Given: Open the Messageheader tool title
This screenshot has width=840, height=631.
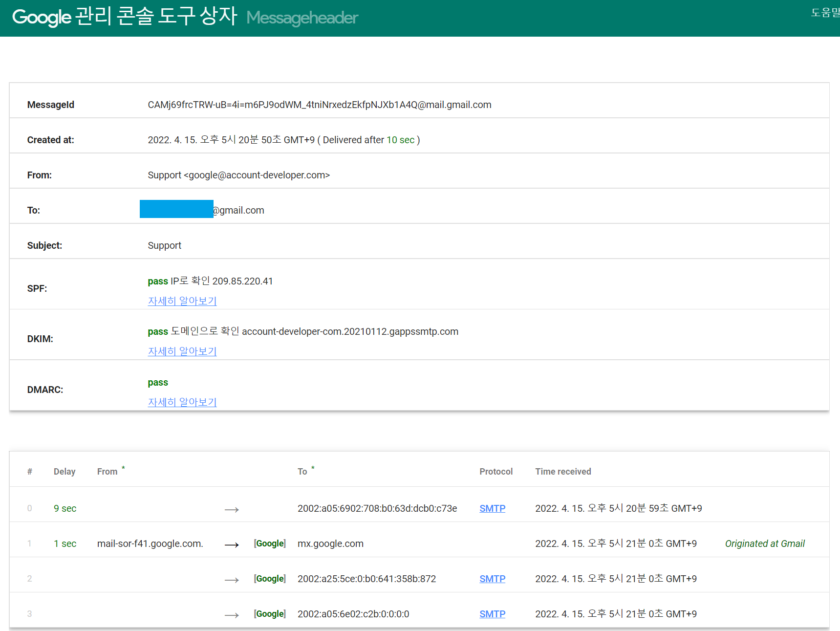Looking at the screenshot, I should pos(302,18).
